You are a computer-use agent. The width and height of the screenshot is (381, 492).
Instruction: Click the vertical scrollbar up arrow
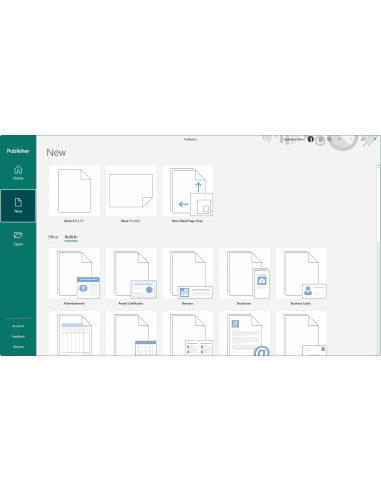click(x=378, y=165)
